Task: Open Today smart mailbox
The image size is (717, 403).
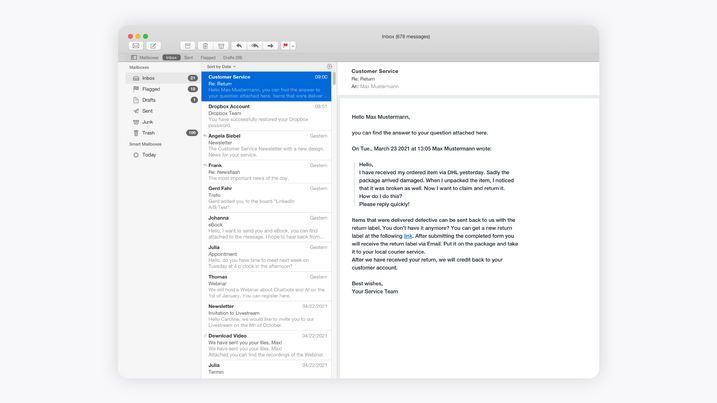Action: (x=162, y=155)
